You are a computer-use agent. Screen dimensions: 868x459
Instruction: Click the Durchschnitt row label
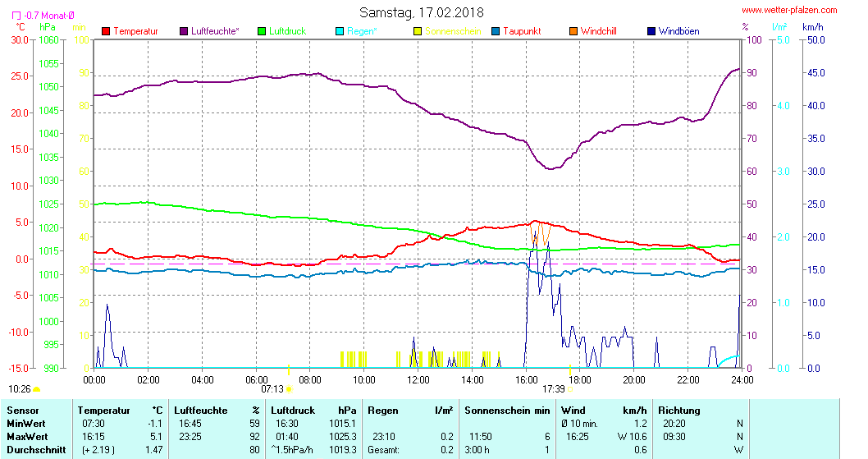click(x=36, y=450)
